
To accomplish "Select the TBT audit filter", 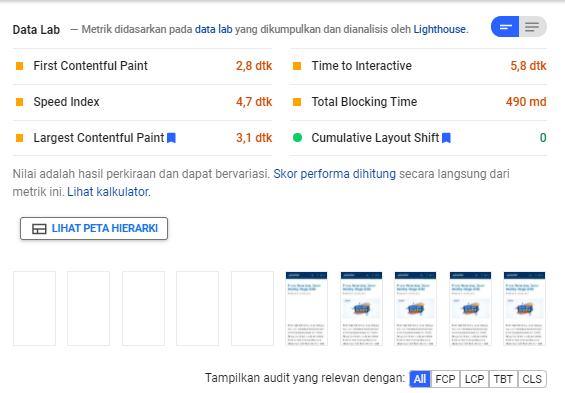I will coord(503,379).
